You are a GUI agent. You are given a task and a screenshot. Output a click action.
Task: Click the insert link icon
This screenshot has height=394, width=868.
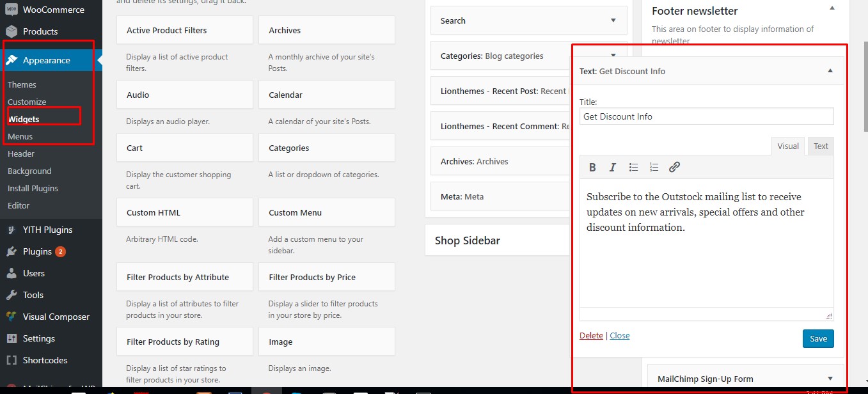point(674,168)
